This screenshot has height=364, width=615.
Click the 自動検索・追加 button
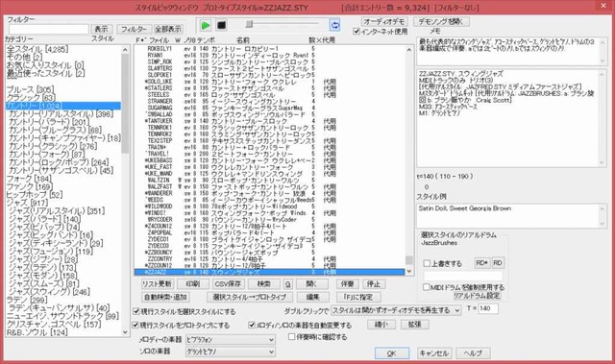pyautogui.click(x=165, y=297)
